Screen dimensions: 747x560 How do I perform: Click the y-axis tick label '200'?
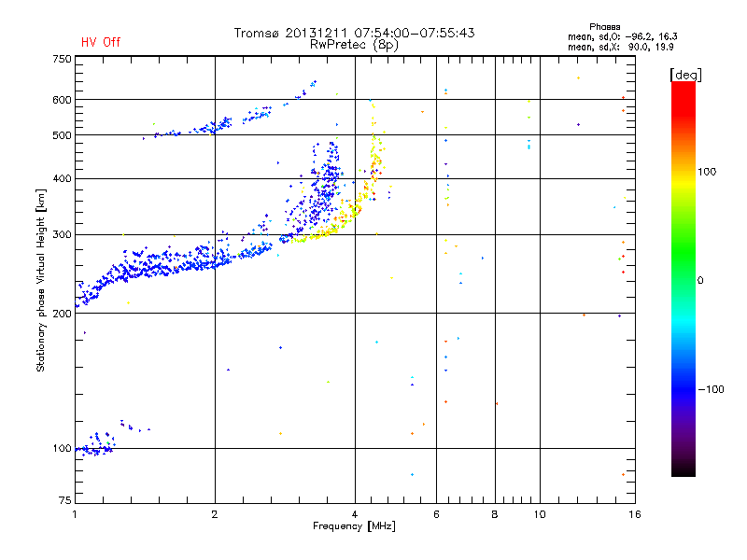pyautogui.click(x=62, y=313)
